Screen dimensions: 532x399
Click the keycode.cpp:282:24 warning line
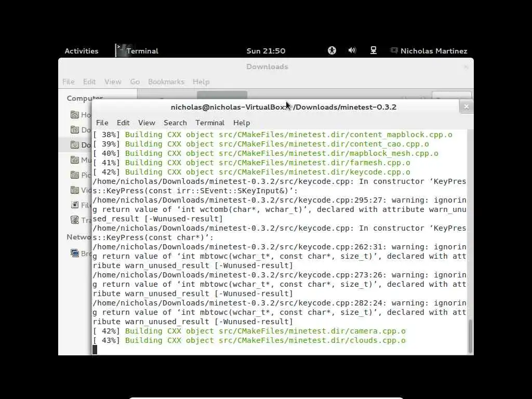pos(280,303)
